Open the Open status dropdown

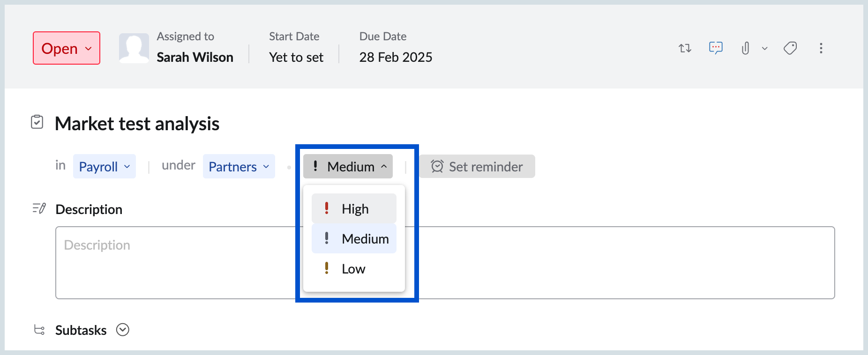[66, 48]
